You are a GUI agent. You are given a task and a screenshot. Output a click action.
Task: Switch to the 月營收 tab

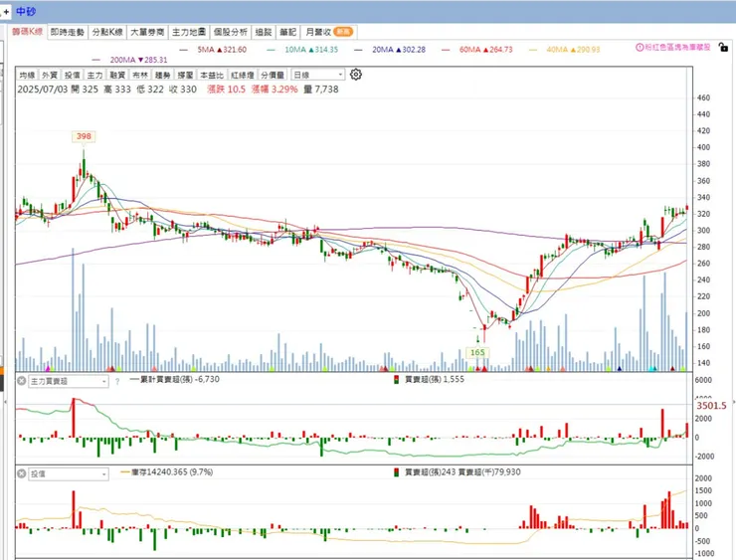coord(328,32)
